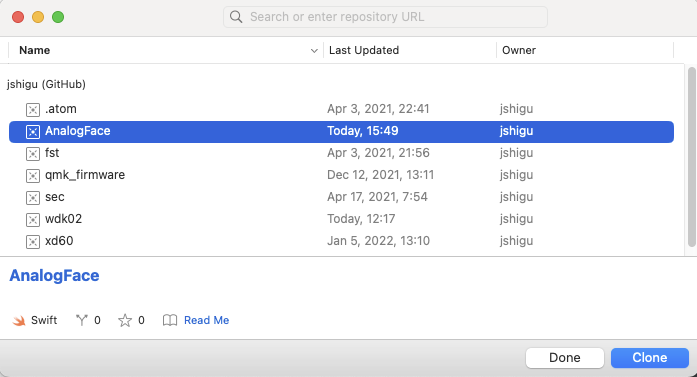Focus the repository URL search field
Screen dimensions: 697x377
tap(385, 17)
